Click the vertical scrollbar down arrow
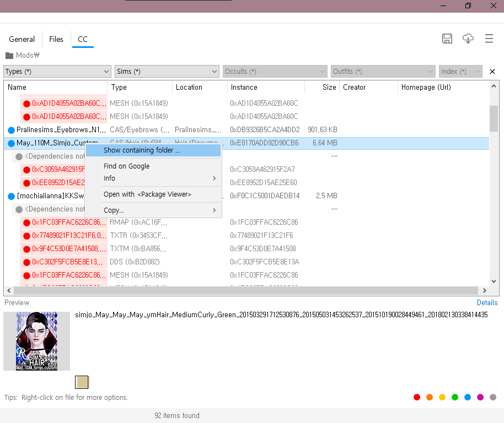 [494, 281]
